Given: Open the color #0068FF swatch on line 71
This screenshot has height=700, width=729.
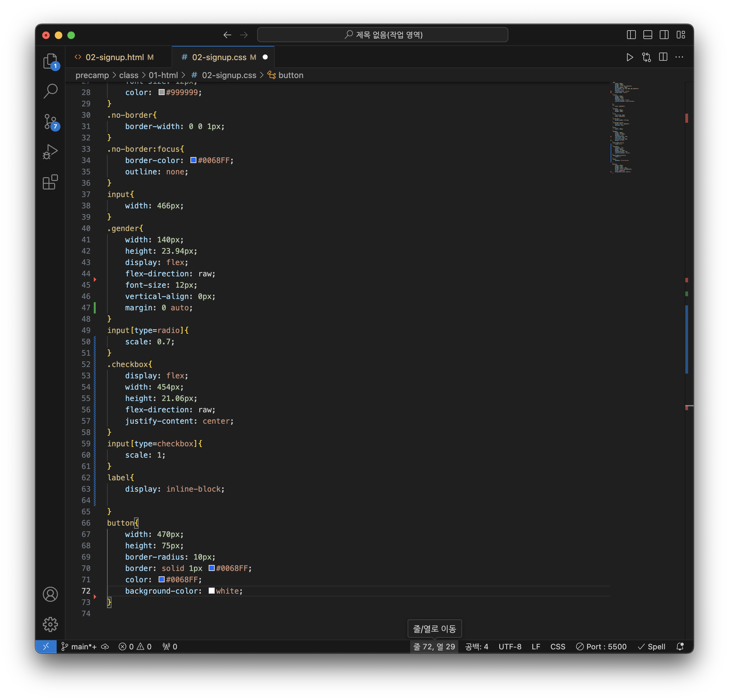Looking at the screenshot, I should [161, 579].
